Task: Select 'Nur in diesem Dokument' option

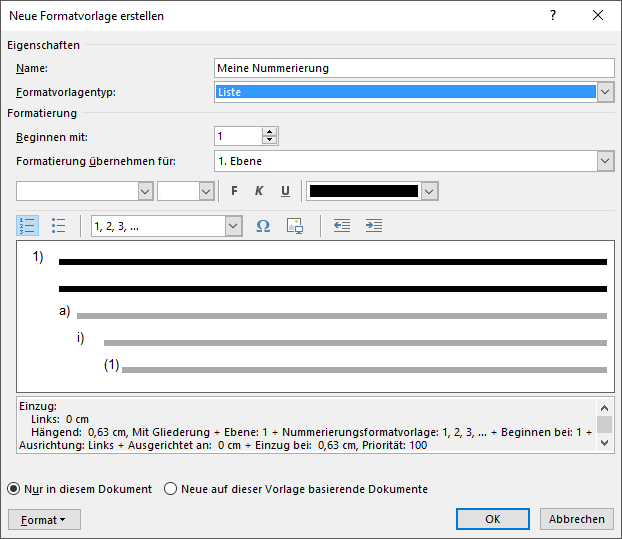Action: tap(14, 489)
